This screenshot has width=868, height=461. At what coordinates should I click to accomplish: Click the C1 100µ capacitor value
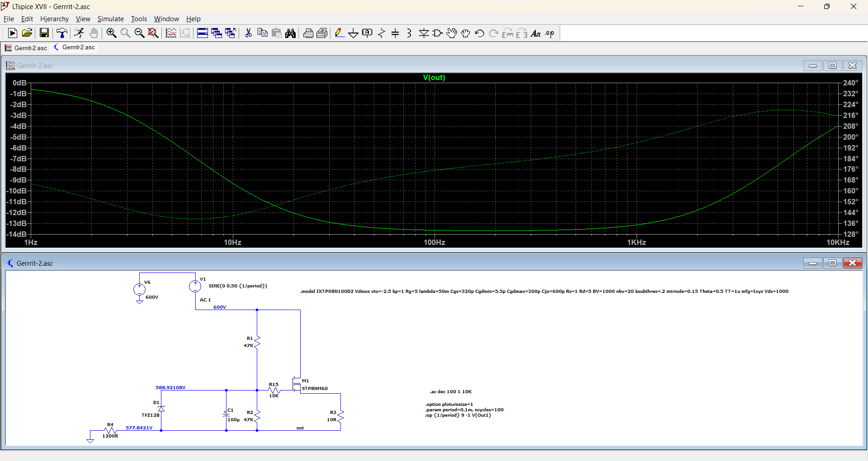pos(234,420)
